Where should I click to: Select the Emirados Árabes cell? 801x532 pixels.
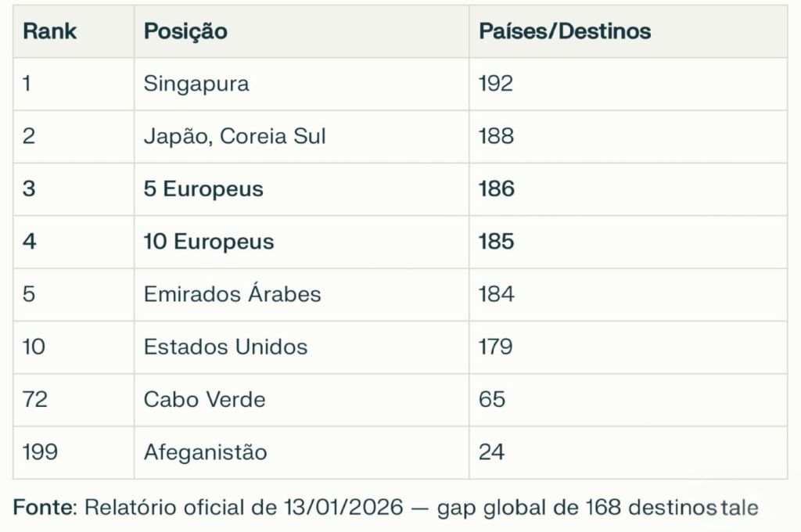click(232, 294)
